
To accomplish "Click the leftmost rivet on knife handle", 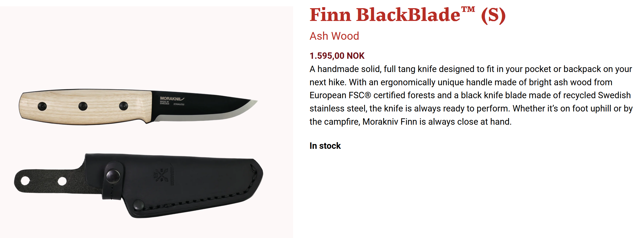I will click(x=42, y=106).
